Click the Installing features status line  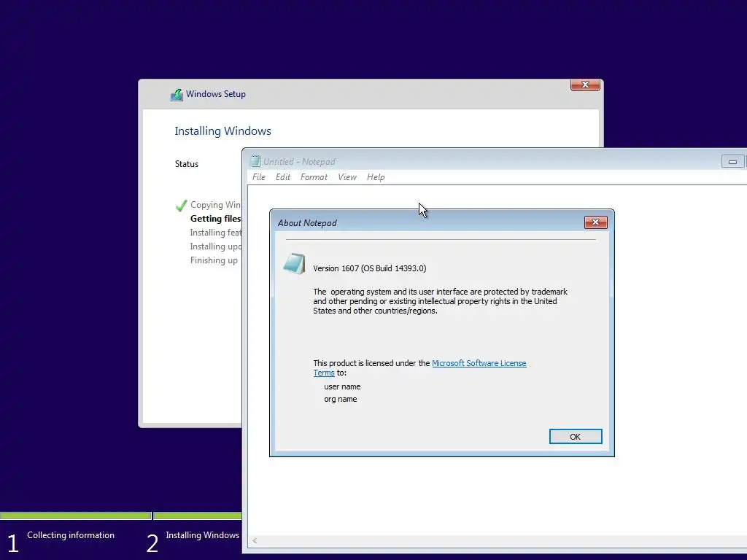pyautogui.click(x=215, y=233)
